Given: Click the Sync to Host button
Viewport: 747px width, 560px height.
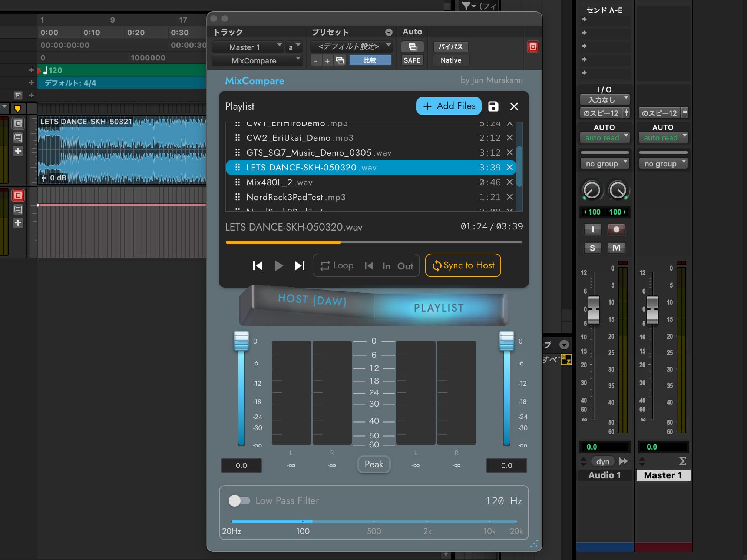Looking at the screenshot, I should point(463,265).
